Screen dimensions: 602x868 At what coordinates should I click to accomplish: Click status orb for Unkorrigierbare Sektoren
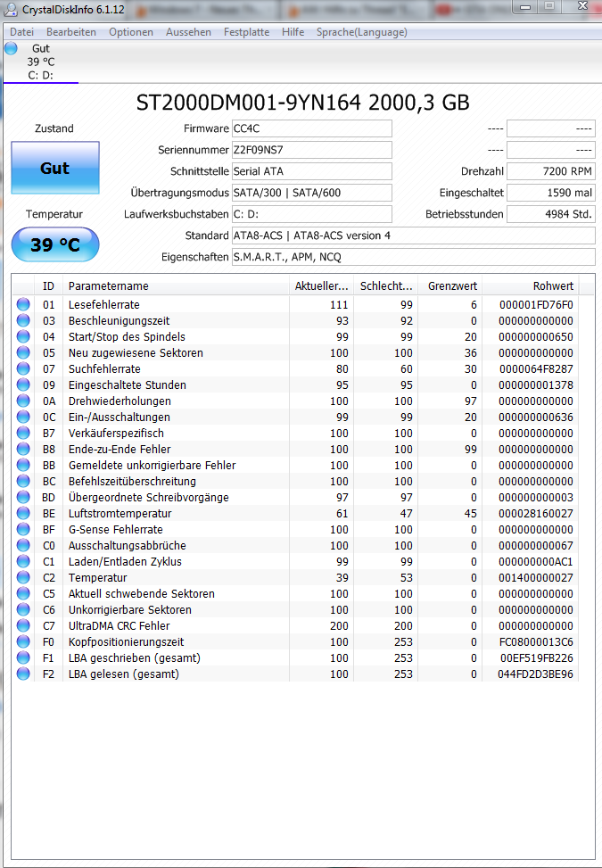[x=23, y=609]
